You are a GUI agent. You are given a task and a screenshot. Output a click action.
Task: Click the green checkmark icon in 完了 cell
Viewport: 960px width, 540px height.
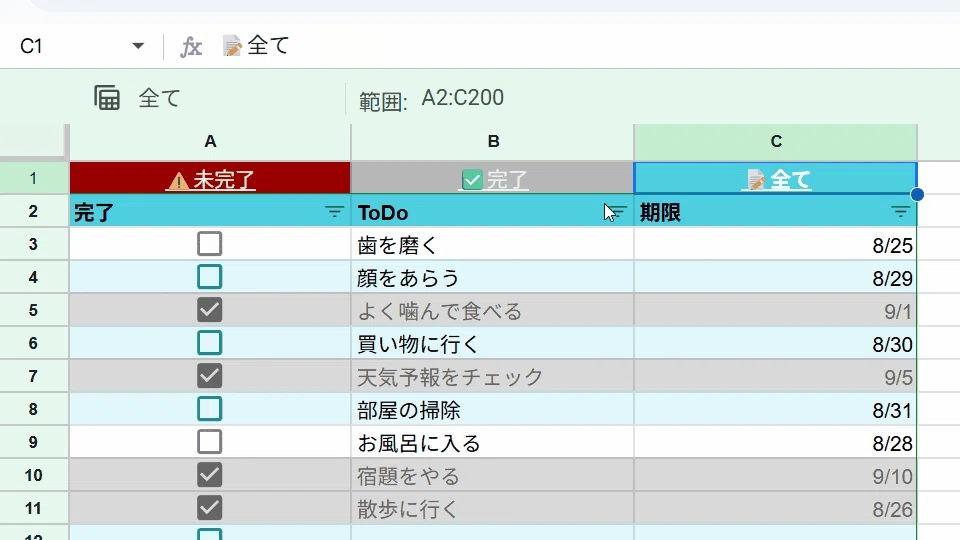(472, 180)
